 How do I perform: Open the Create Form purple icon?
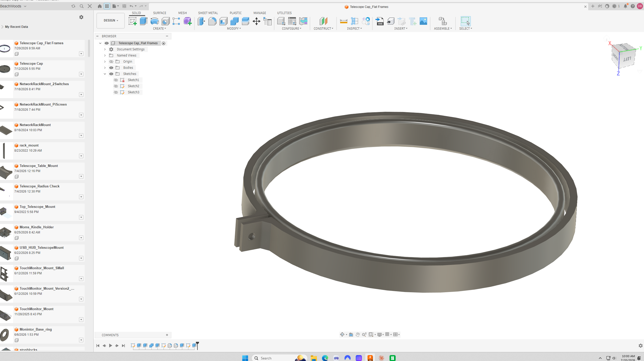(187, 21)
